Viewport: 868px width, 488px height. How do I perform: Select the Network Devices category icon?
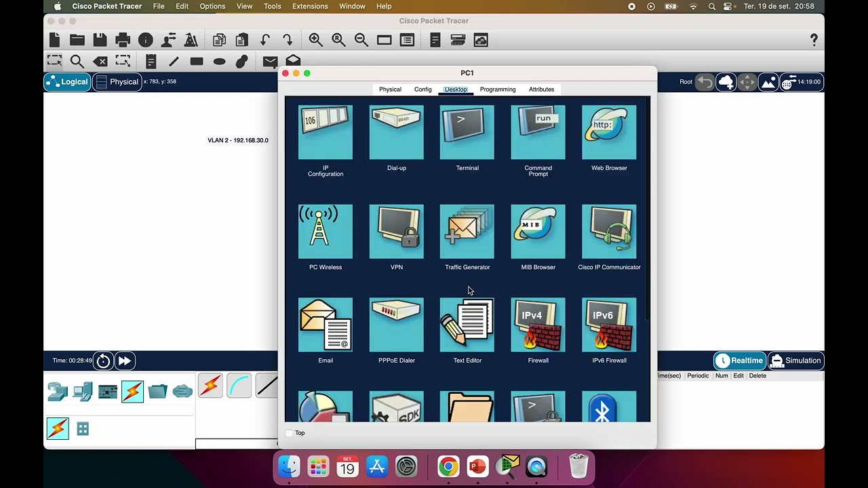(x=58, y=391)
